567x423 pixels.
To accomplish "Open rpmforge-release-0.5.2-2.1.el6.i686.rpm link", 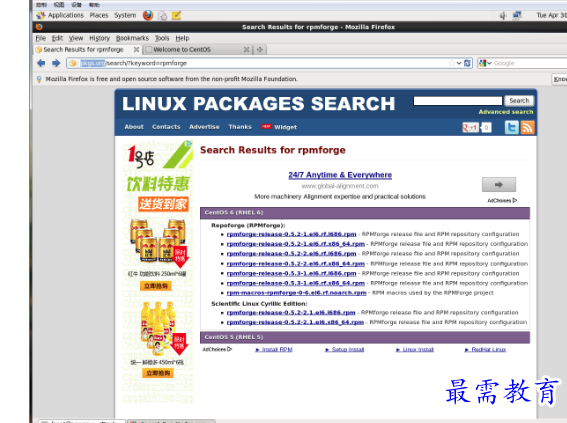I will coord(291,313).
